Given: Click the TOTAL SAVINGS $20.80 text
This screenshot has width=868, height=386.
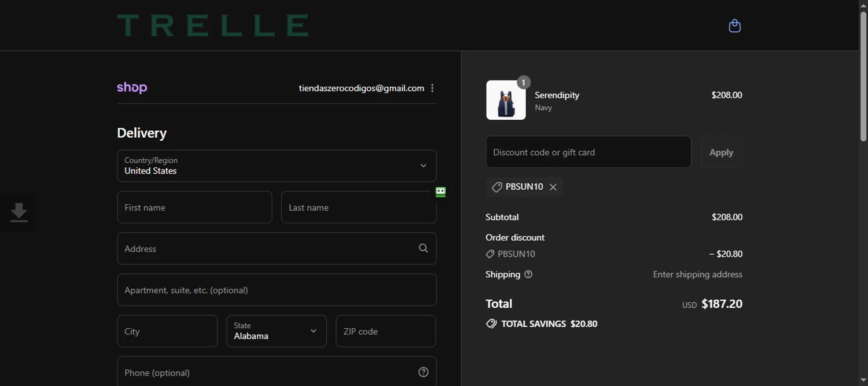Looking at the screenshot, I should [x=549, y=323].
